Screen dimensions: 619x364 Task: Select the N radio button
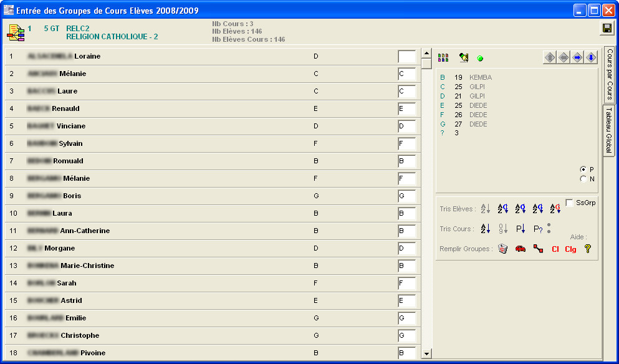pos(583,179)
